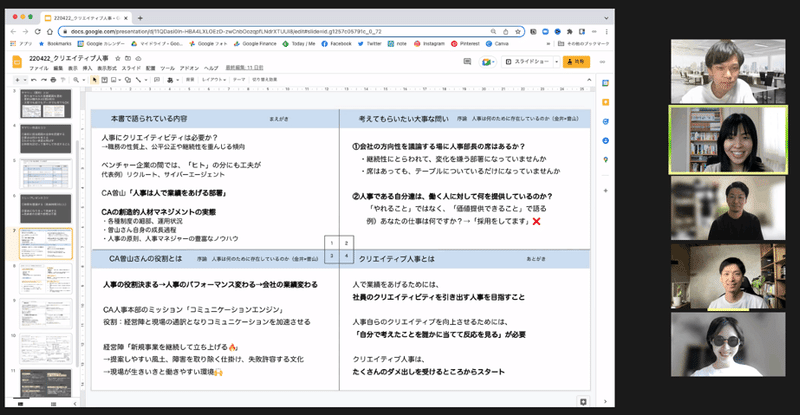
Task: Open the Google Slides home icon
Action: tap(17, 62)
